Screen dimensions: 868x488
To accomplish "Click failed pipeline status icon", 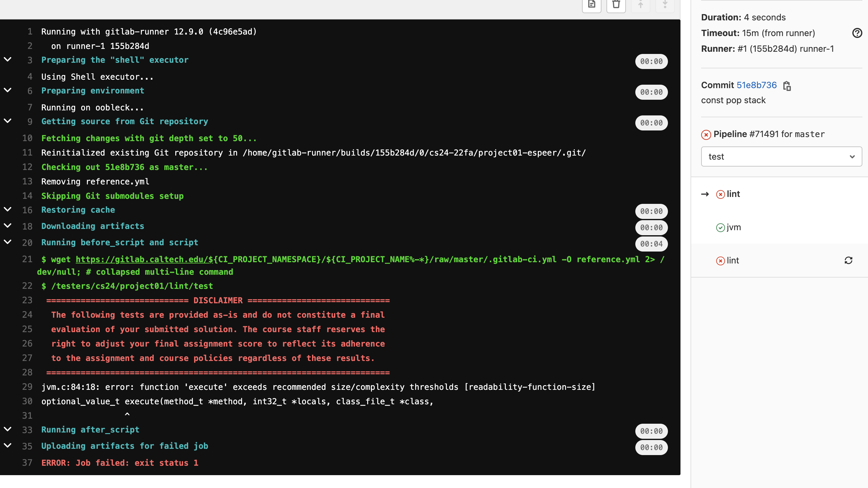I will point(706,135).
